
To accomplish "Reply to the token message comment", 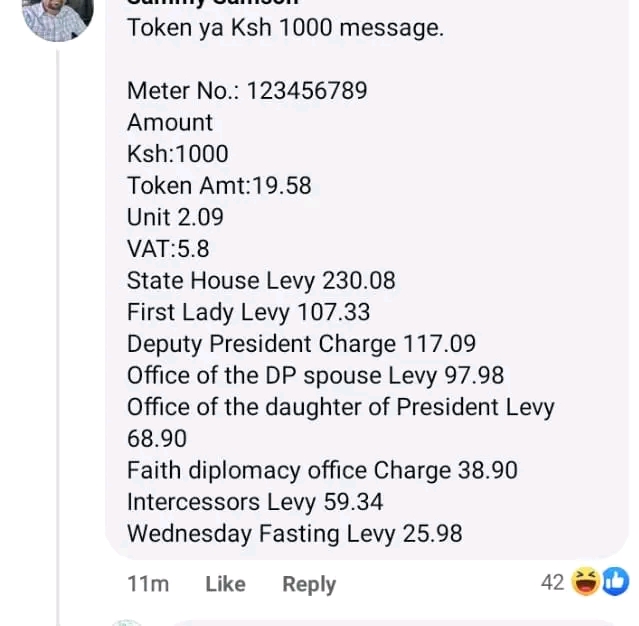I will pyautogui.click(x=308, y=584).
